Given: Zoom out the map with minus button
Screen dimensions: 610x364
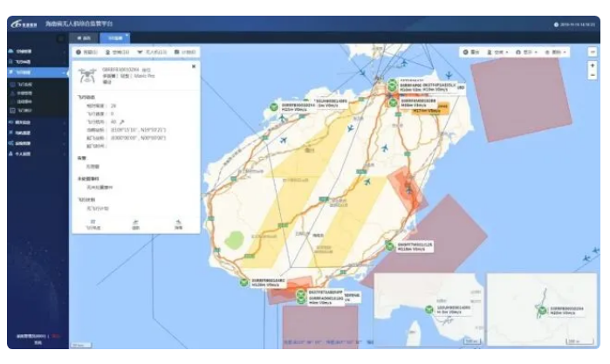Looking at the screenshot, I should (593, 76).
